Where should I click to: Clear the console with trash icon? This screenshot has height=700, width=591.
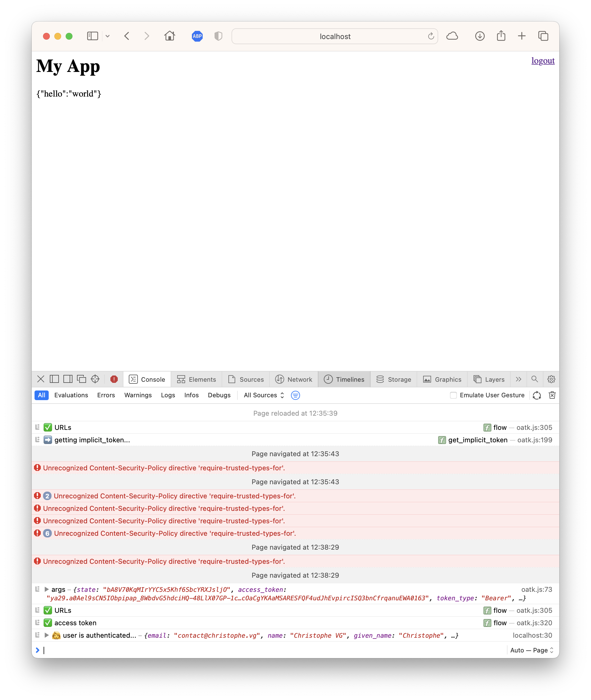[x=552, y=395]
